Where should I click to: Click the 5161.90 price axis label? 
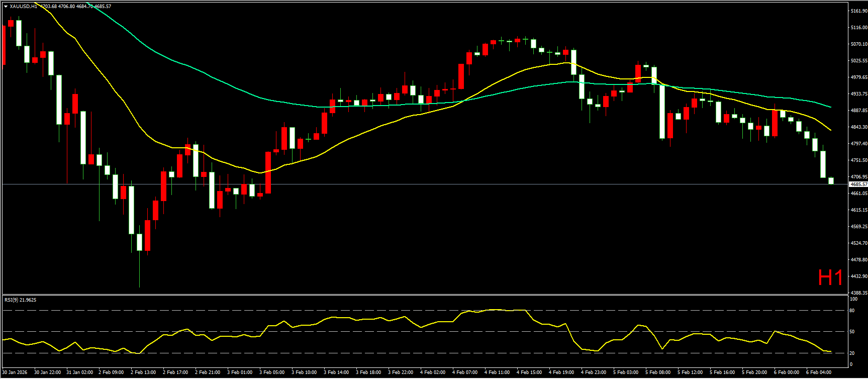click(858, 11)
